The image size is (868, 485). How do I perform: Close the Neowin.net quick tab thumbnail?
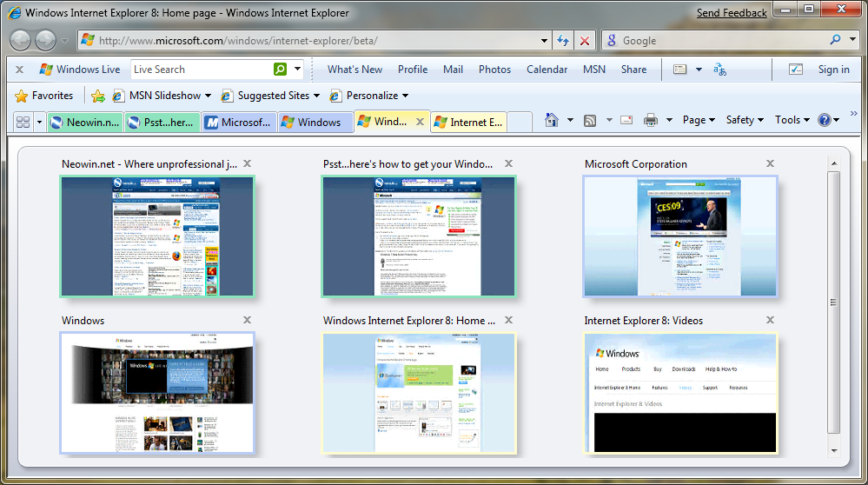(248, 163)
